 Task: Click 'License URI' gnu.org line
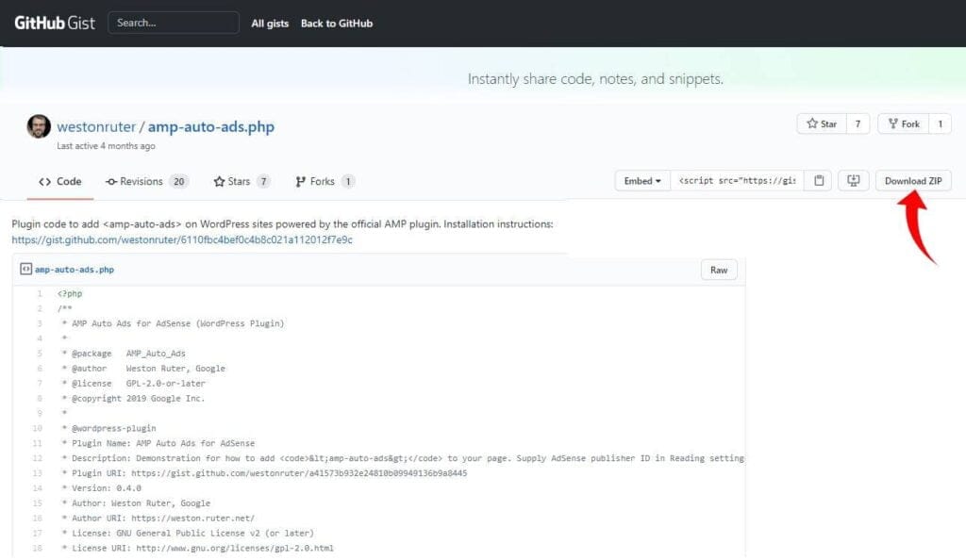(x=198, y=548)
